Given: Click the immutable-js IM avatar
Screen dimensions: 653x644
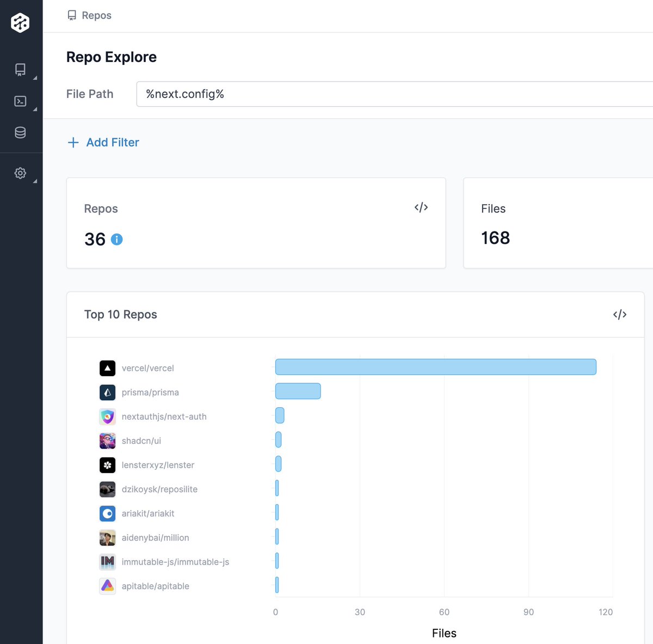Looking at the screenshot, I should [x=108, y=562].
